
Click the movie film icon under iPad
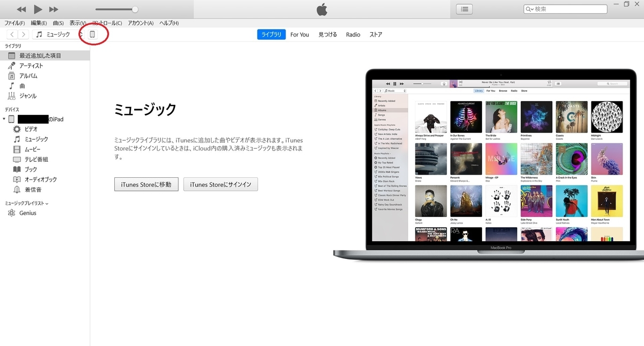[17, 149]
